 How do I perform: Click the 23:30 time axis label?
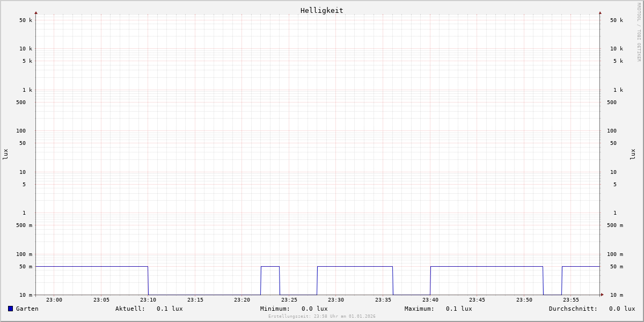336,300
